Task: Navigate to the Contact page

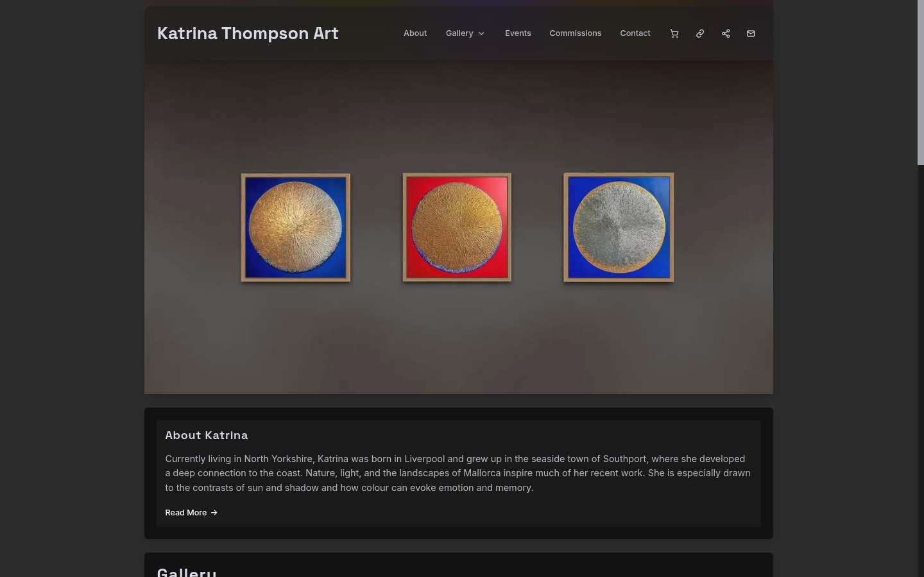Action: (635, 33)
